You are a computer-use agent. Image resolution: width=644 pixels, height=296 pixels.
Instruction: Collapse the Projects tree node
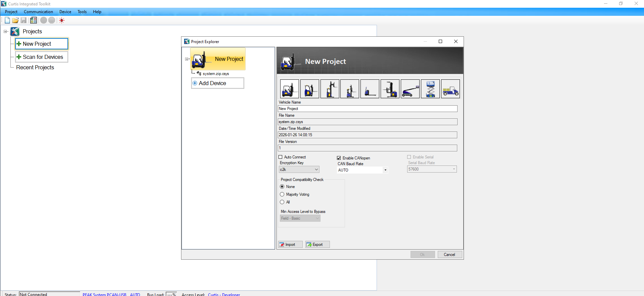pos(5,32)
